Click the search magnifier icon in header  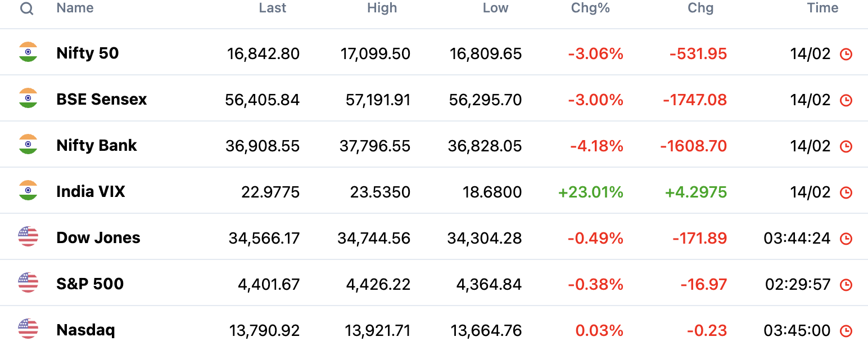click(x=26, y=8)
